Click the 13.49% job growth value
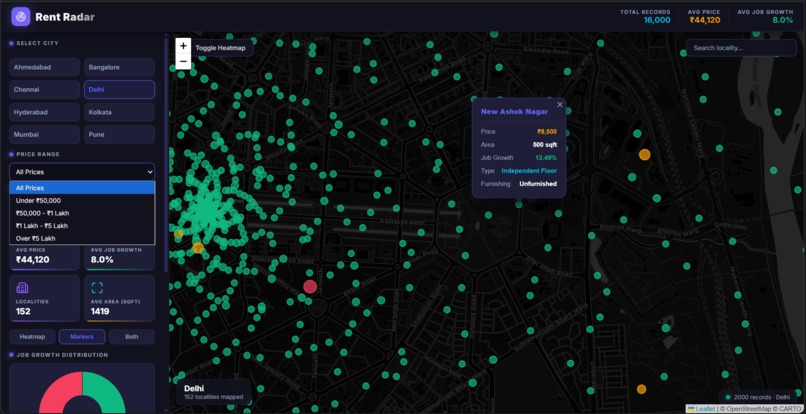This screenshot has height=414, width=806. [x=546, y=157]
